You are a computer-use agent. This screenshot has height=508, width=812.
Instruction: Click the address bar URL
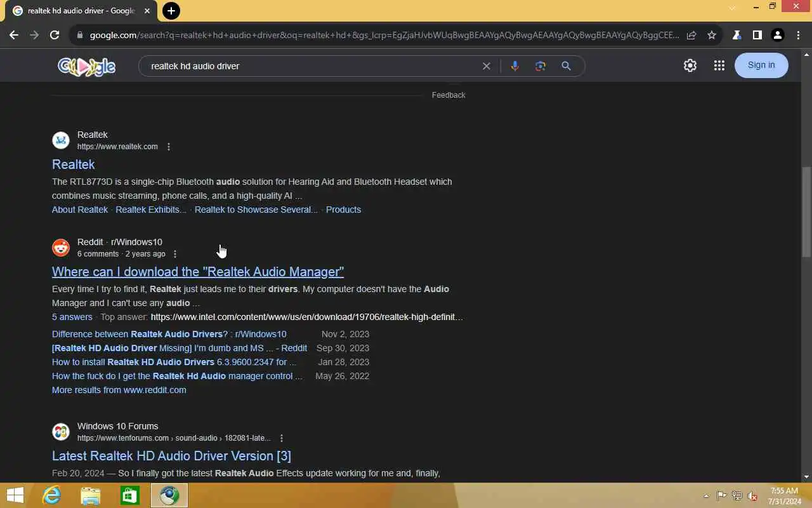[384, 36]
